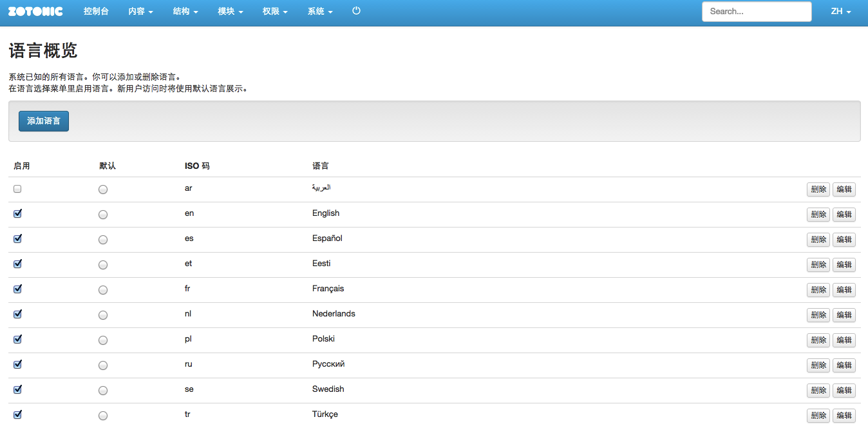
Task: Open the 内容 dropdown menu
Action: [x=140, y=12]
